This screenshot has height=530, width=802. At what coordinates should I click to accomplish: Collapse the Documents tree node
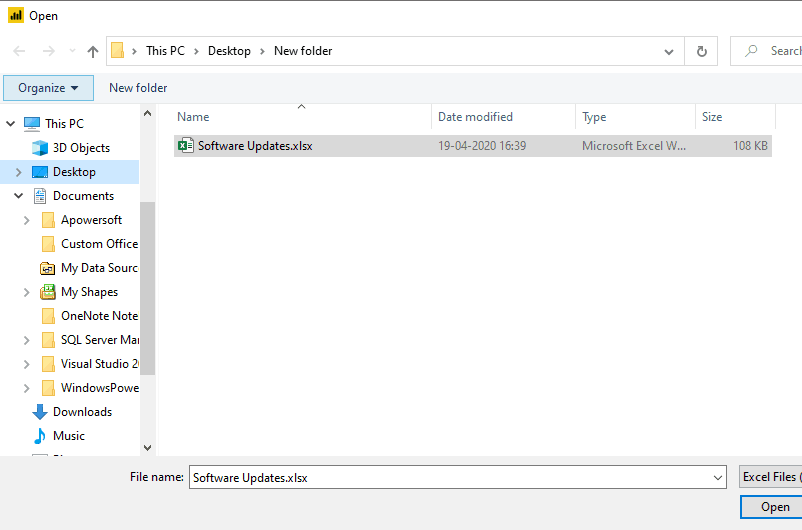(18, 196)
